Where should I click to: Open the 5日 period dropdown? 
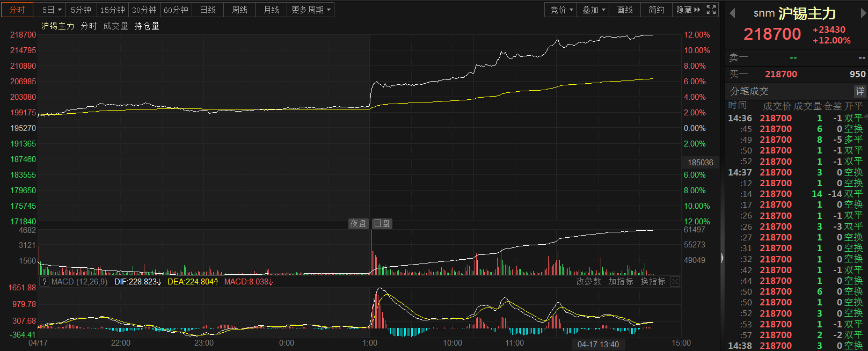52,10
